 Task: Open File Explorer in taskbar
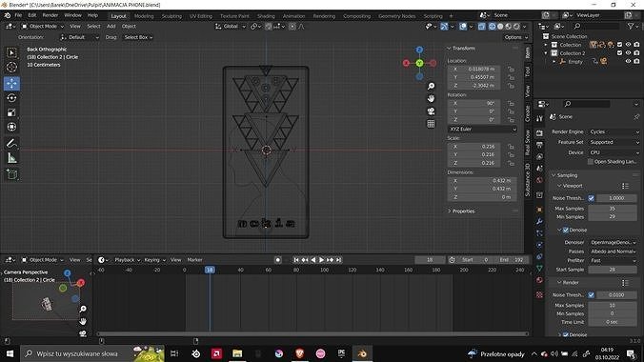[237, 353]
